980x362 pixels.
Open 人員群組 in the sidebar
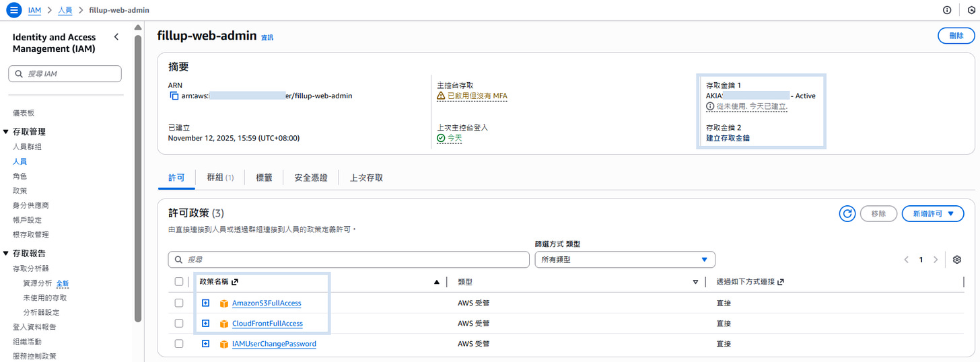coord(27,147)
